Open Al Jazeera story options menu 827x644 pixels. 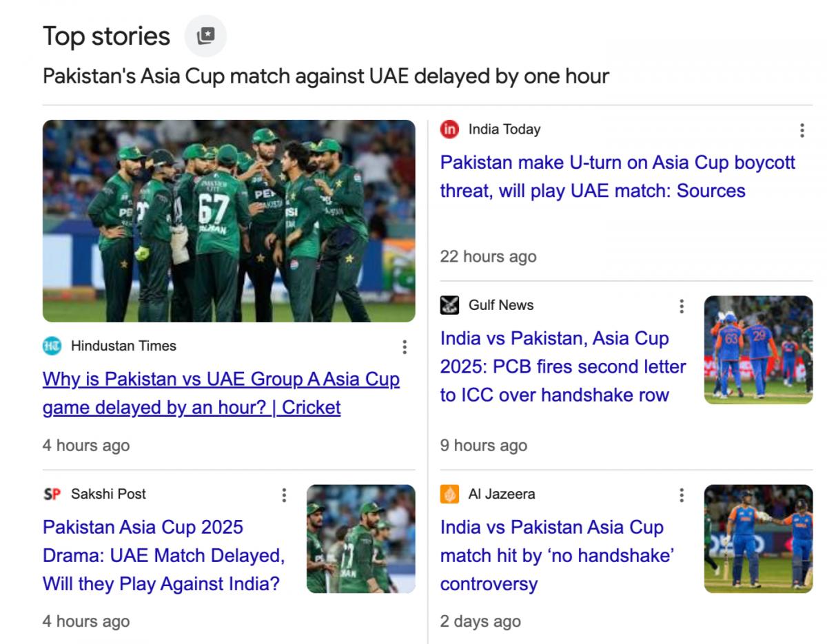[682, 495]
